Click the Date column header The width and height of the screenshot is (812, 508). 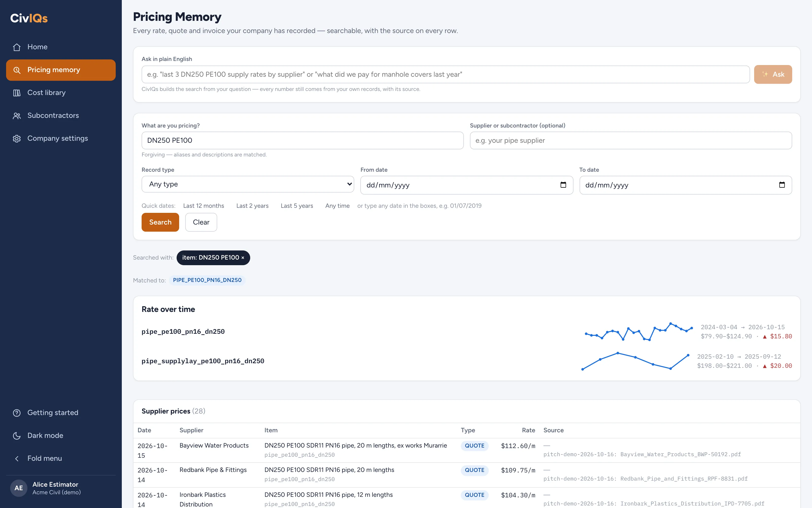click(144, 430)
